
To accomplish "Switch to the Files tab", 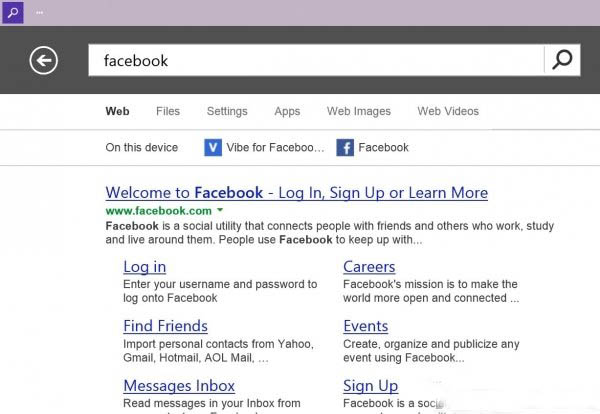I will tap(168, 111).
